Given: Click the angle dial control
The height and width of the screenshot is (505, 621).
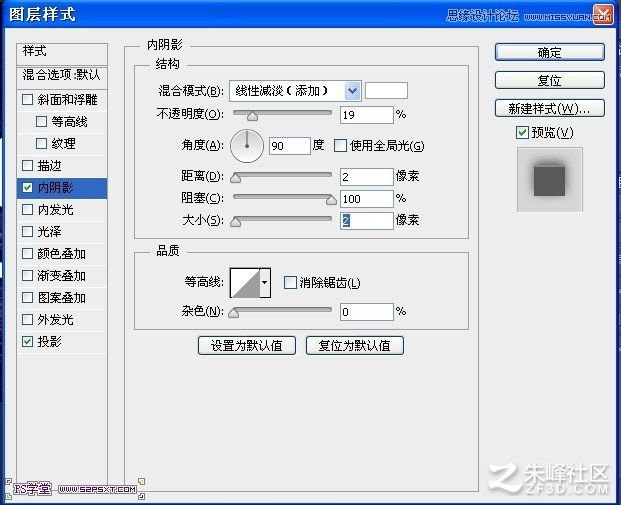Looking at the screenshot, I should pos(247,146).
